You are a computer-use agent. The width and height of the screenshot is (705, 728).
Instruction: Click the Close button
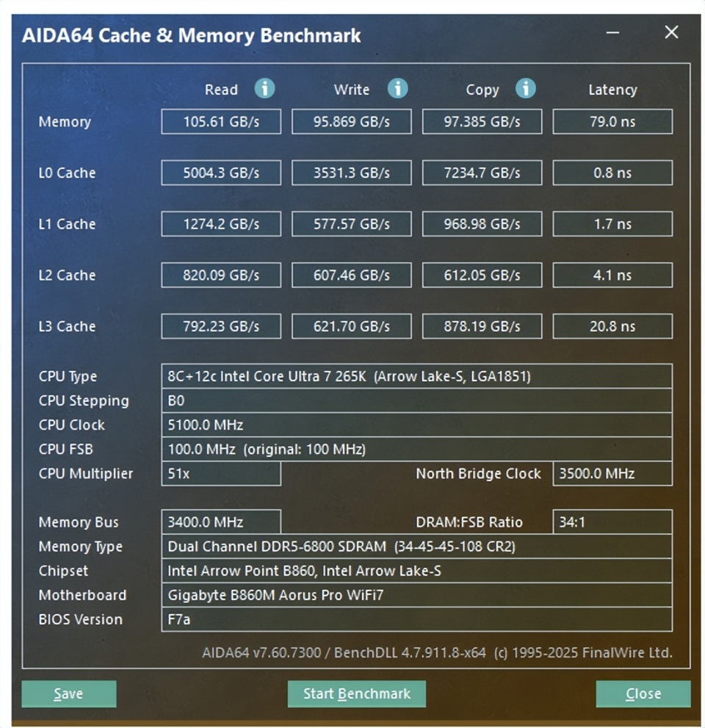pos(643,693)
